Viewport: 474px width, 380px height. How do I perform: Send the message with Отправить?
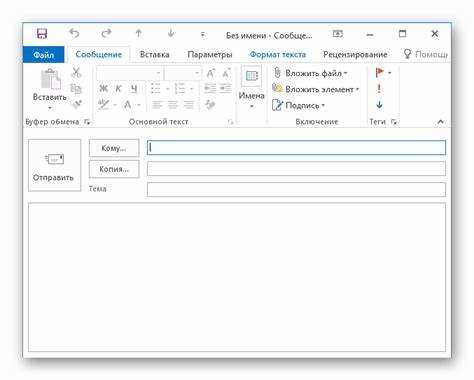click(x=54, y=165)
